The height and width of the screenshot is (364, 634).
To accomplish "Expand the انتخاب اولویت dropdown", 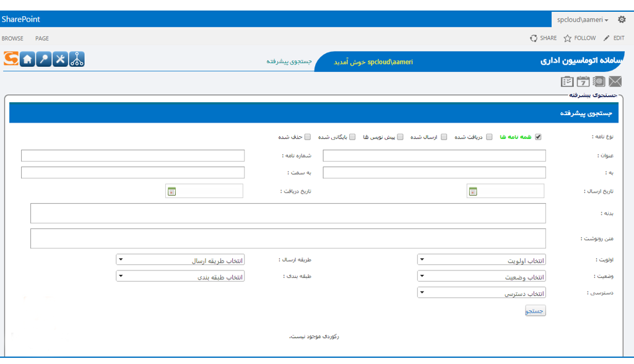I will point(481,260).
